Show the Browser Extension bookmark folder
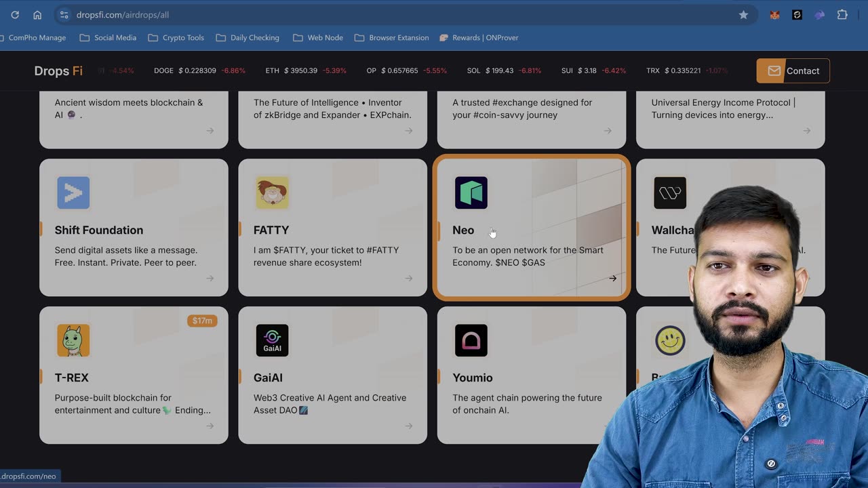Screen dimensions: 868x488 [x=392, y=38]
